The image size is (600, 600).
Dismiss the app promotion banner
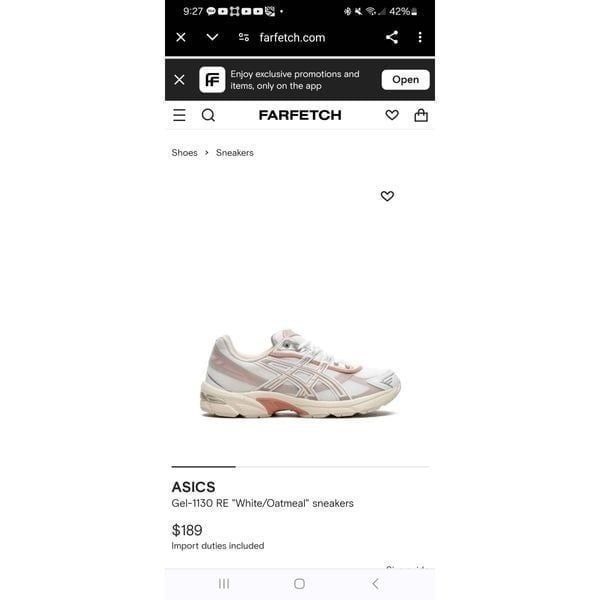(179, 80)
